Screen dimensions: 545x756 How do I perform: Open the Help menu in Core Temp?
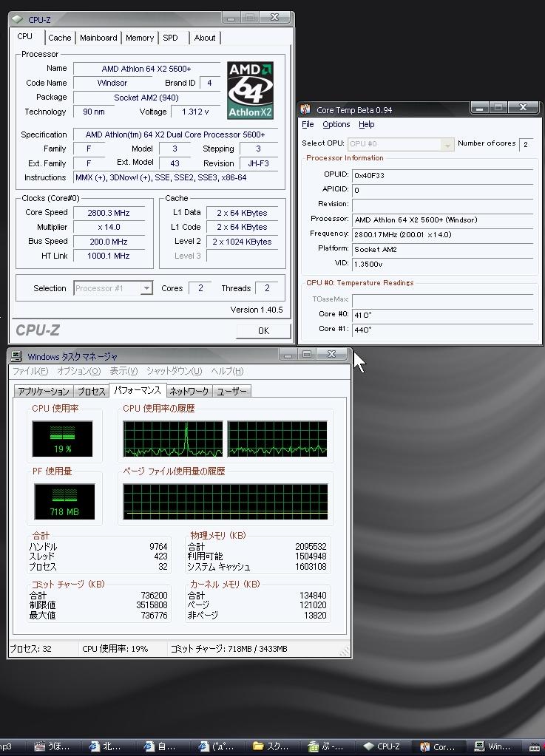click(367, 124)
